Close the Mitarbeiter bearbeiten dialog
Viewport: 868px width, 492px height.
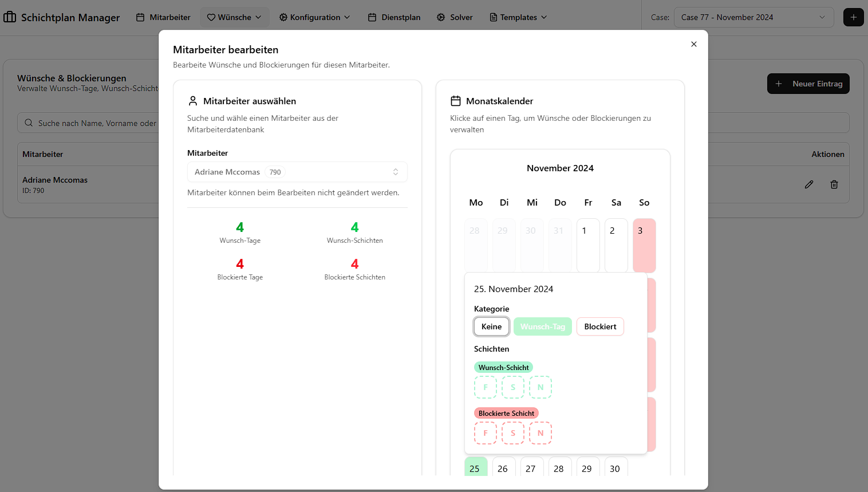693,44
